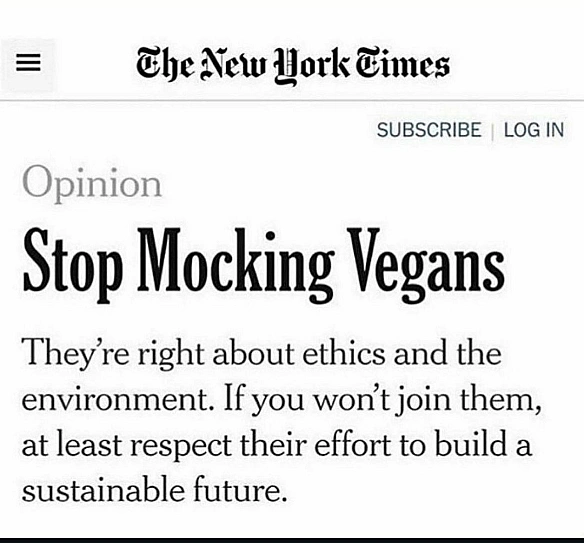This screenshot has width=584, height=543.
Task: Click divider between SUBSCRIBE and LOG IN
Action: (493, 131)
